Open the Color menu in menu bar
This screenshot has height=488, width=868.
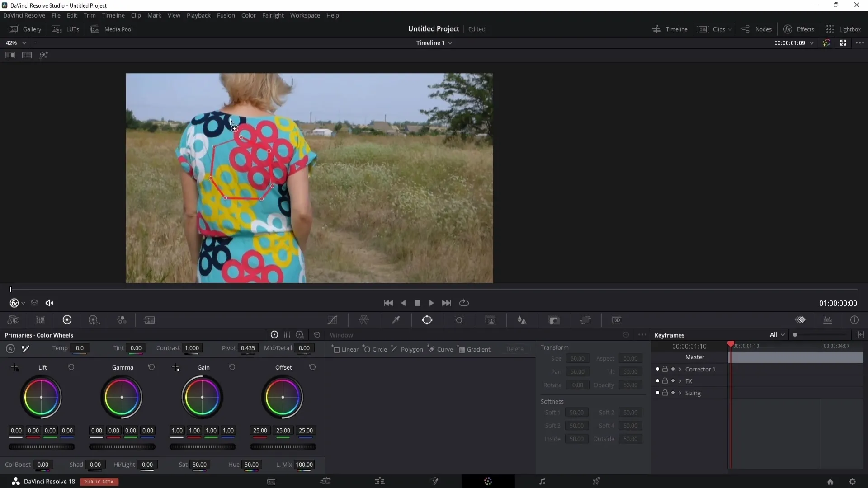click(248, 15)
